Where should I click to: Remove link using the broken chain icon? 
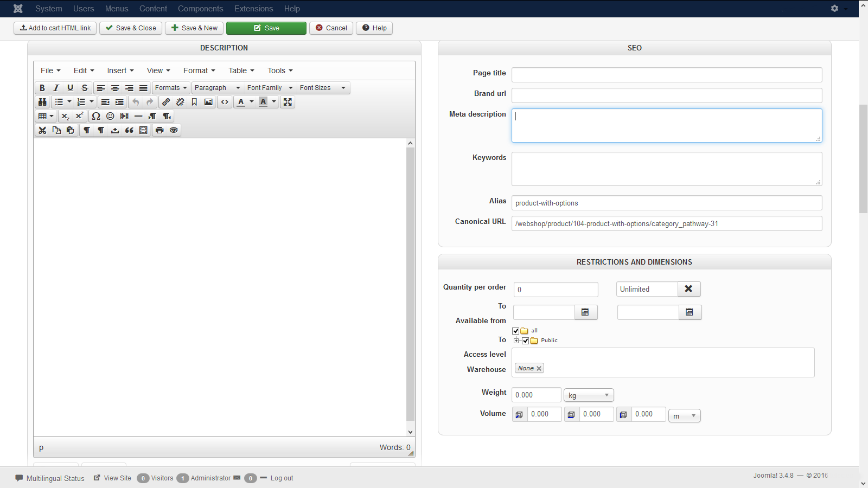point(180,102)
